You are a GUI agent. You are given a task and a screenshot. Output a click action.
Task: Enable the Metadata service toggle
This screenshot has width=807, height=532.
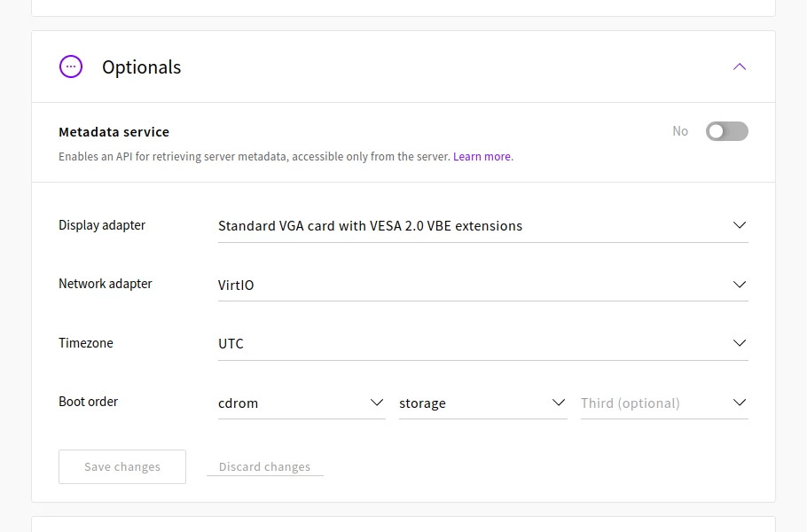pos(726,131)
